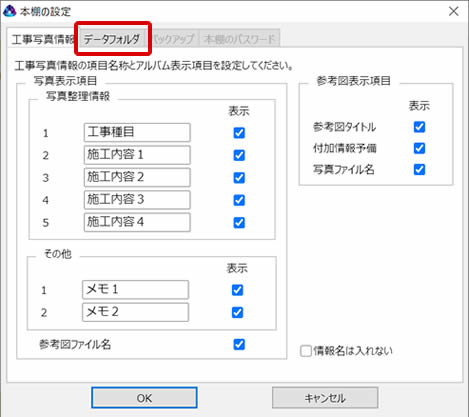The image size is (469, 417).
Task: Toggle display checkbox for 施工内容４
Action: click(239, 222)
